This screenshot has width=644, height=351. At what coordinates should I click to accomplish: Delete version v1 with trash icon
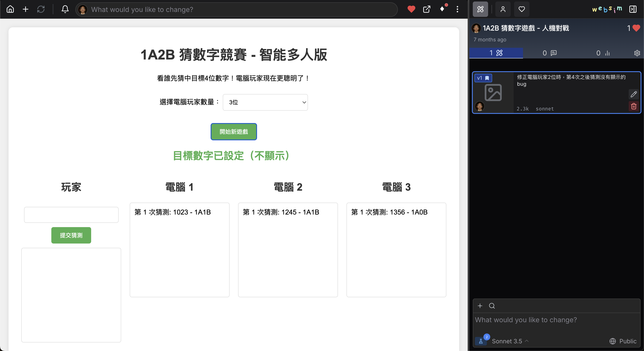point(634,106)
